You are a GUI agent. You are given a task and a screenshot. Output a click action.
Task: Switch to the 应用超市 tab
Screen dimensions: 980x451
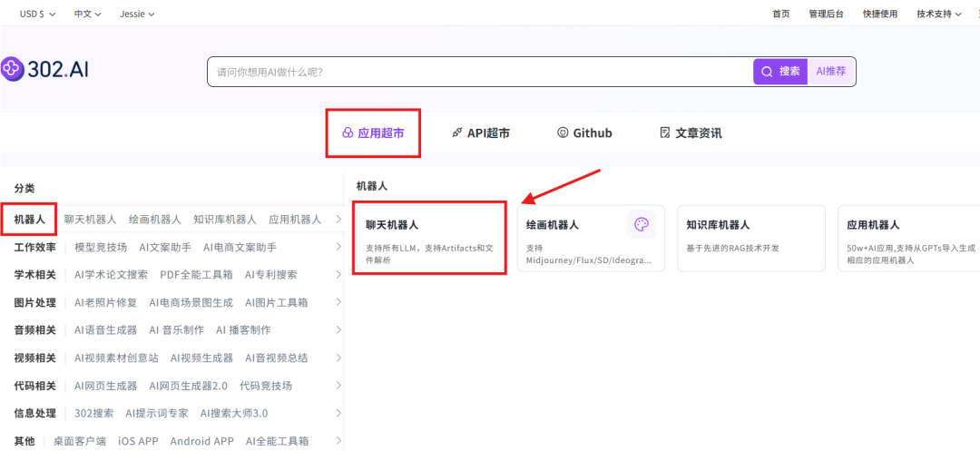tap(373, 133)
